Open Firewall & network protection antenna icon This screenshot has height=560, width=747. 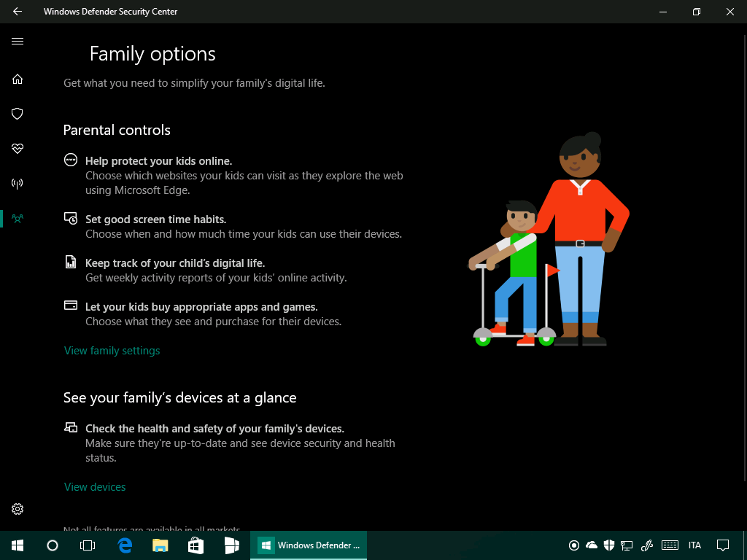(x=18, y=183)
